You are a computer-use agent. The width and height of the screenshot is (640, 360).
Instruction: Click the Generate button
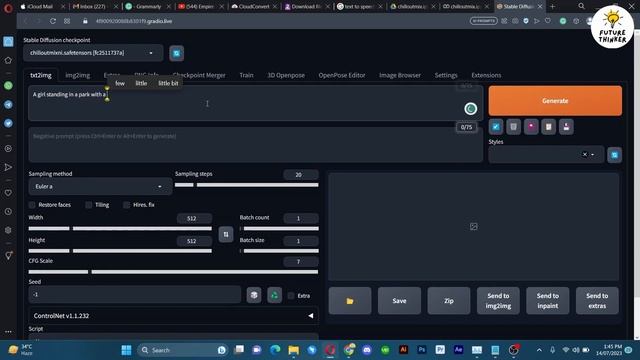pos(555,101)
